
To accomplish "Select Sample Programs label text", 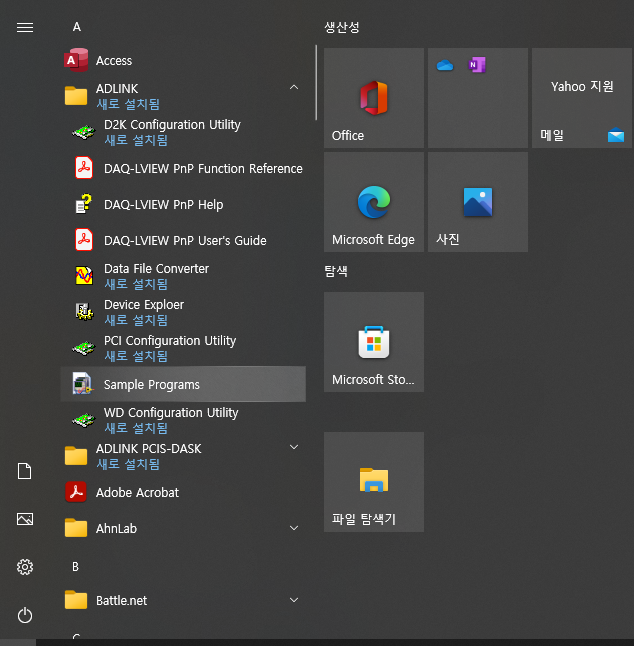I will [x=152, y=384].
